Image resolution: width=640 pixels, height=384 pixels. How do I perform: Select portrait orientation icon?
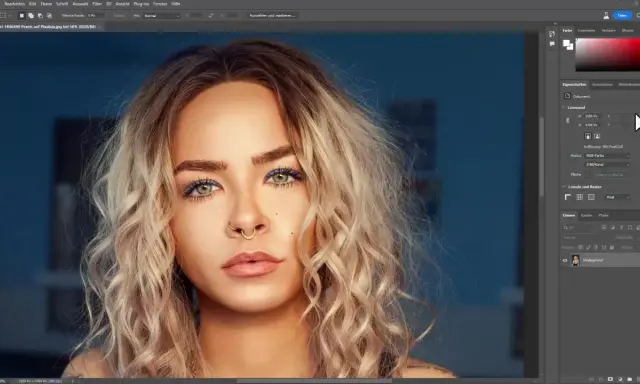tap(588, 136)
